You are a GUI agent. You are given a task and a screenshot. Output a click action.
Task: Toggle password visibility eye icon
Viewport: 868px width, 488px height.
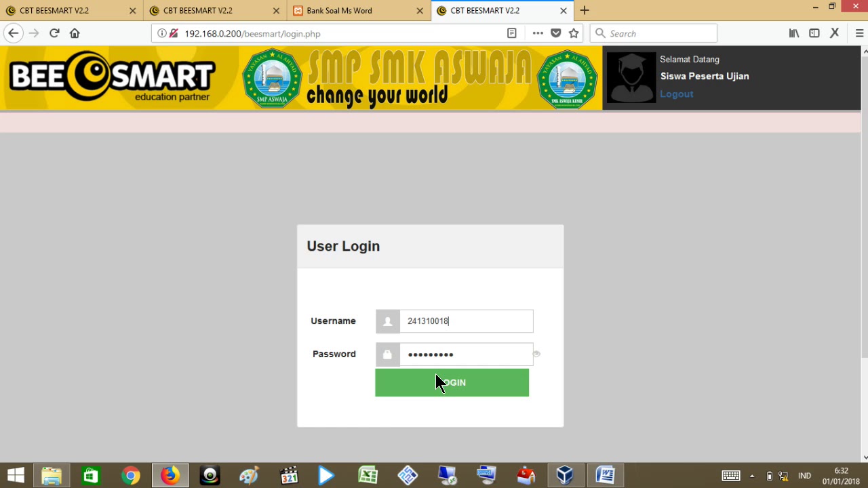[x=536, y=354]
